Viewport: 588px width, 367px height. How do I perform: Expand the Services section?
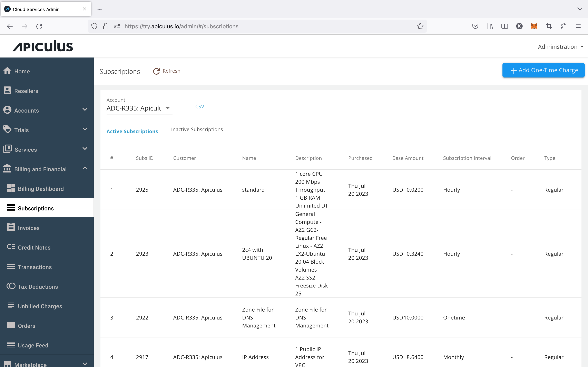(25, 149)
